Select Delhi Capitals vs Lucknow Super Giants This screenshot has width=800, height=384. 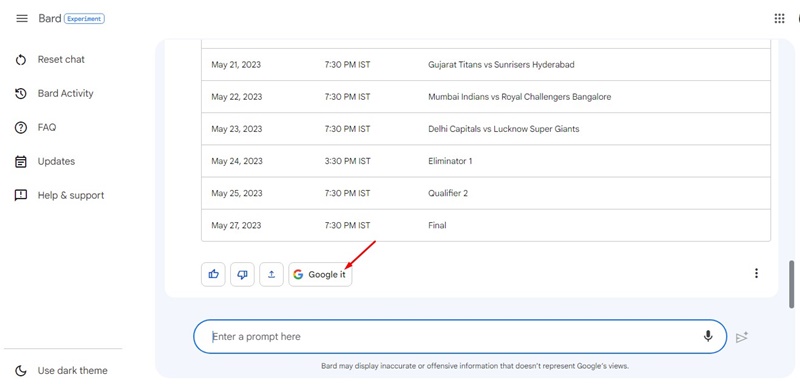pyautogui.click(x=504, y=129)
